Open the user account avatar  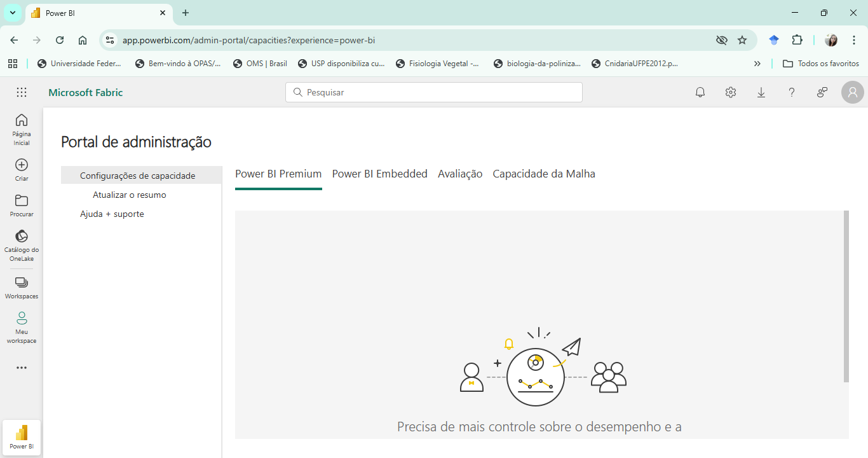point(852,92)
